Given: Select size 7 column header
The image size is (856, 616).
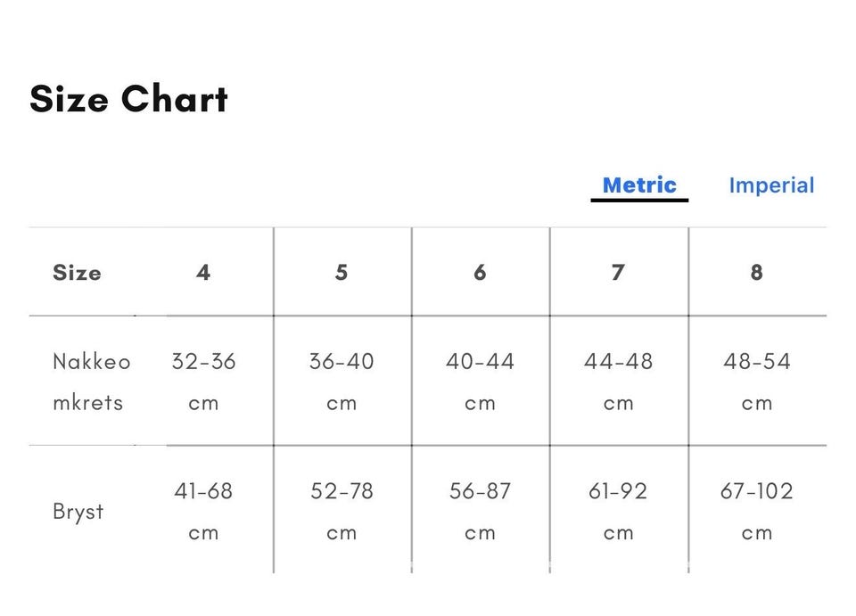Looking at the screenshot, I should pos(618,272).
